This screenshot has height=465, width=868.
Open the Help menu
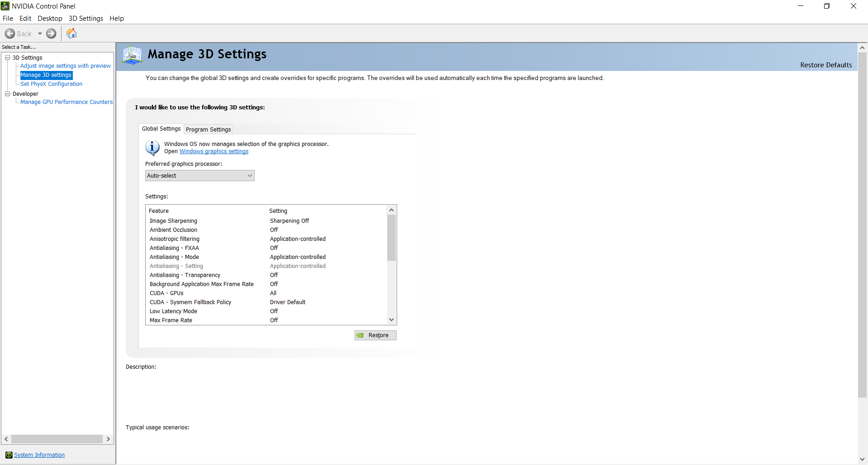(117, 19)
